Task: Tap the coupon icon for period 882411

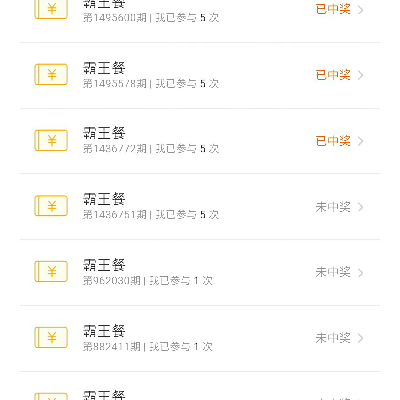Action: 51,338
